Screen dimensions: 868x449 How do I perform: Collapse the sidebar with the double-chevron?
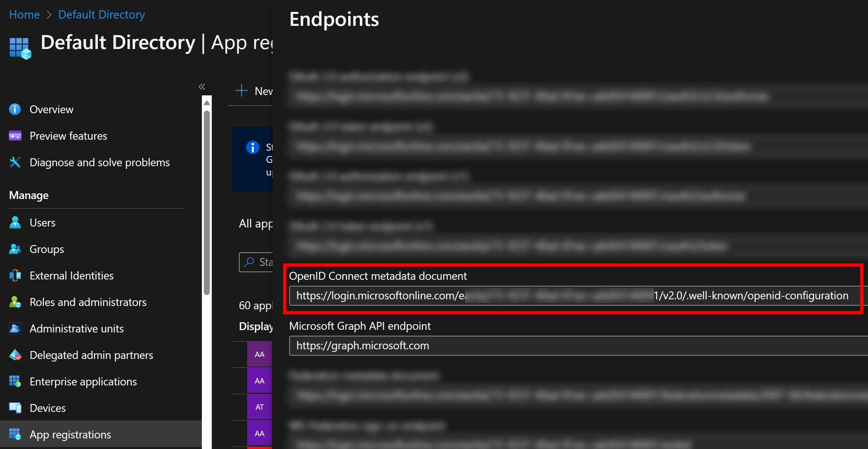click(x=202, y=87)
